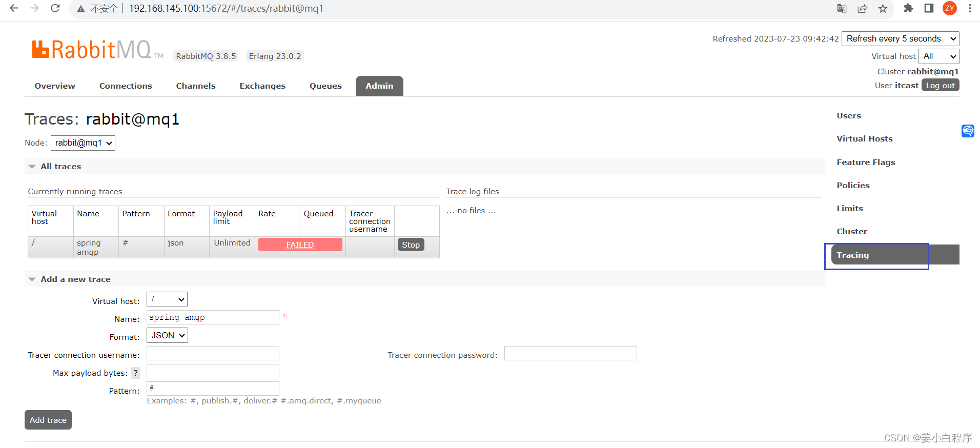
Task: Click the browser forward arrow
Action: click(34, 8)
